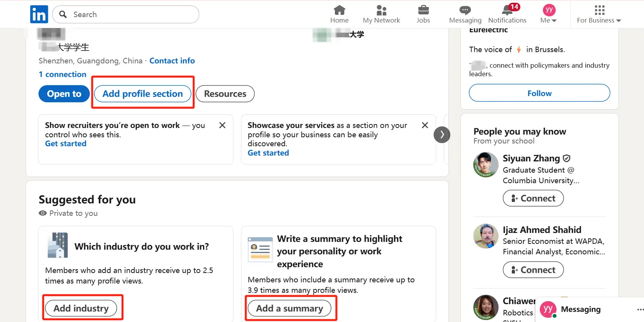
Task: Open Contact info link
Action: 172,61
